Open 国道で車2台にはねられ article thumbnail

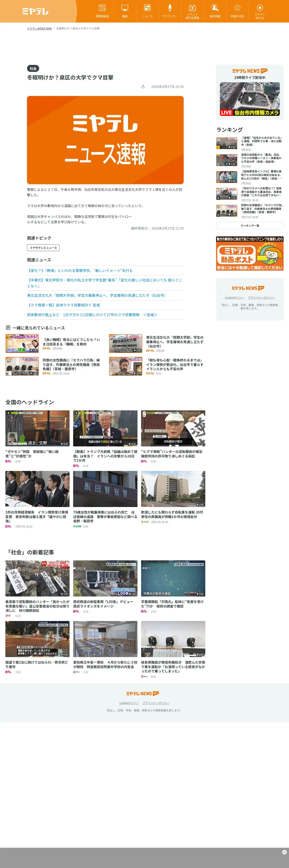(x=37, y=639)
